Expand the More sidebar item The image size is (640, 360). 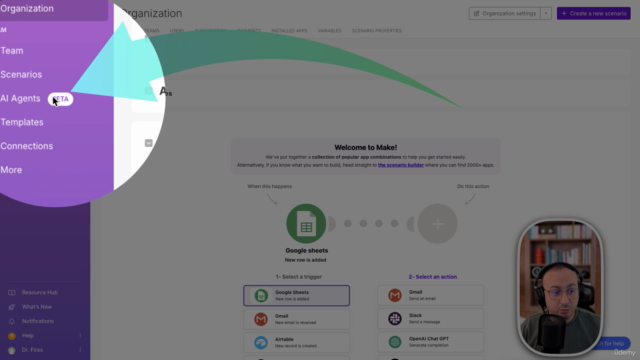pos(11,170)
